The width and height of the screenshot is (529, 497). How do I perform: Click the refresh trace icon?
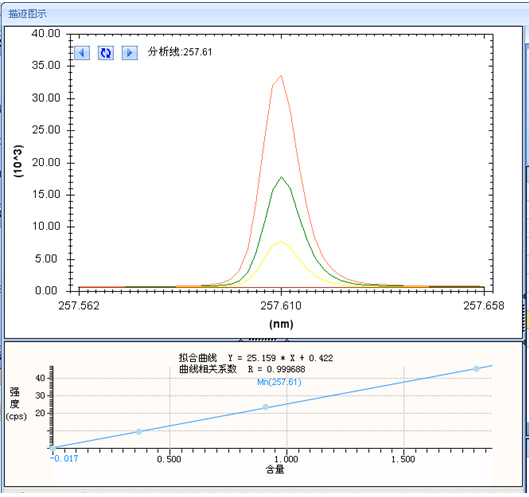(106, 53)
